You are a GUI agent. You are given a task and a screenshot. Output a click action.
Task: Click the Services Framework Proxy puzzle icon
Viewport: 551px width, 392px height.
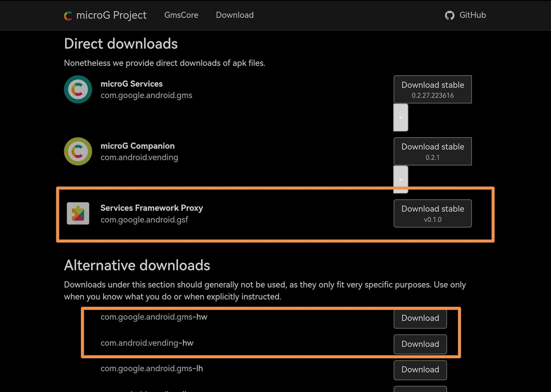tap(78, 213)
